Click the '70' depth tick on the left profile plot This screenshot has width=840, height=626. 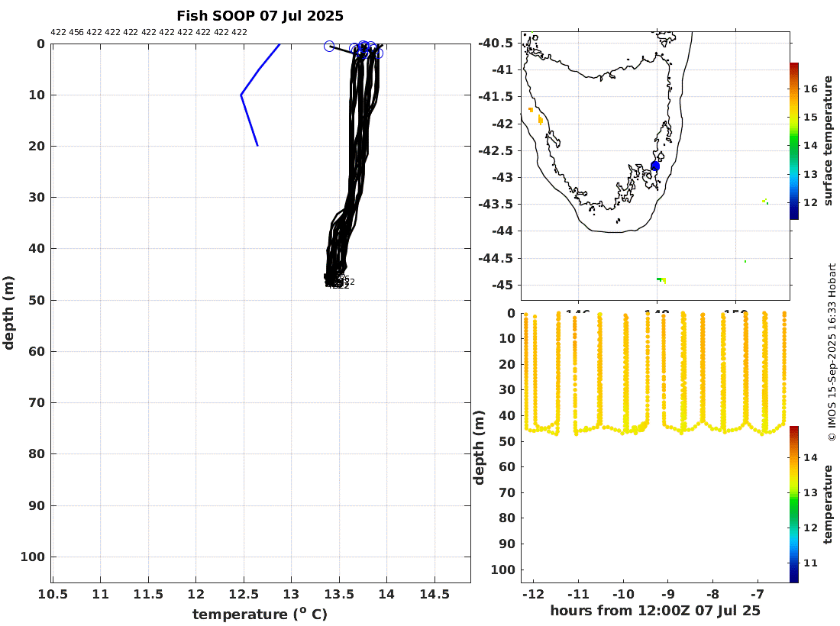click(37, 402)
